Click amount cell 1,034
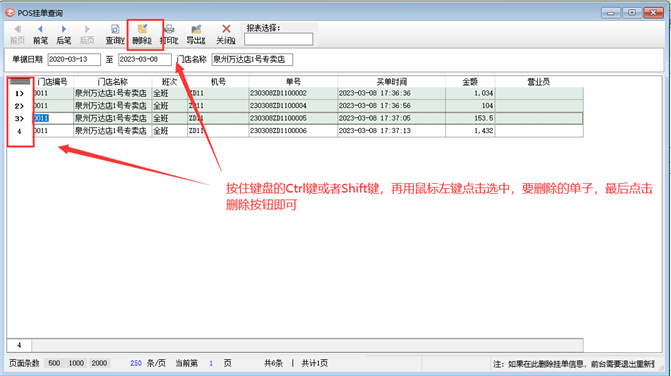 pos(470,93)
